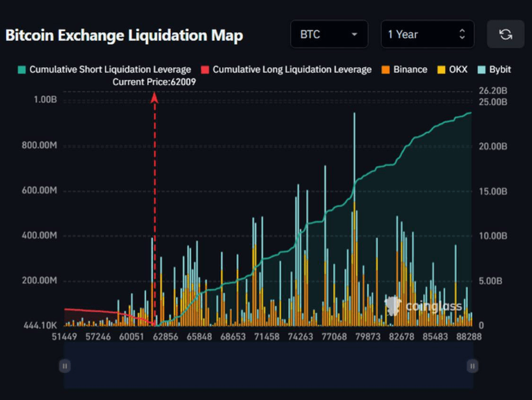Click the refresh chart icon button
Image resolution: width=532 pixels, height=400 pixels.
coord(506,34)
